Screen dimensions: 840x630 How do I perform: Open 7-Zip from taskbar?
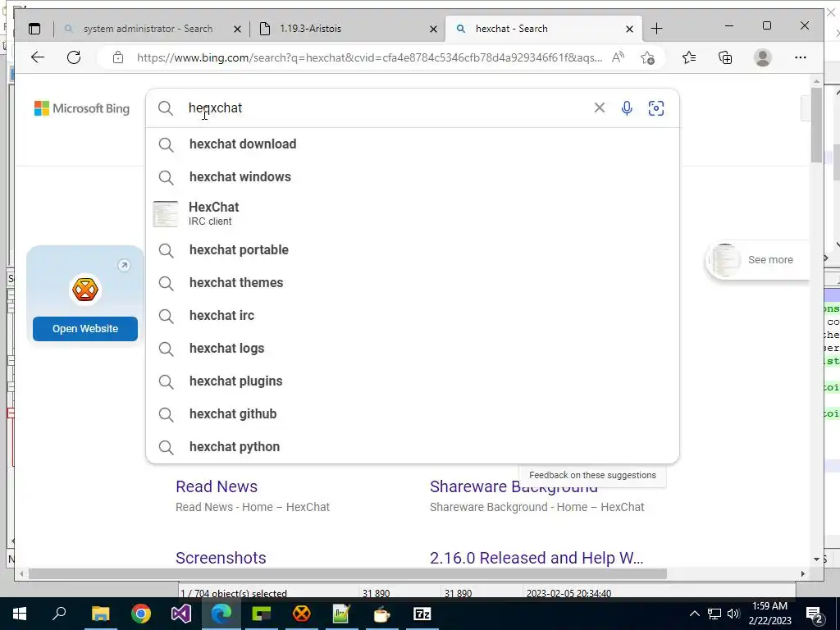pyautogui.click(x=422, y=614)
